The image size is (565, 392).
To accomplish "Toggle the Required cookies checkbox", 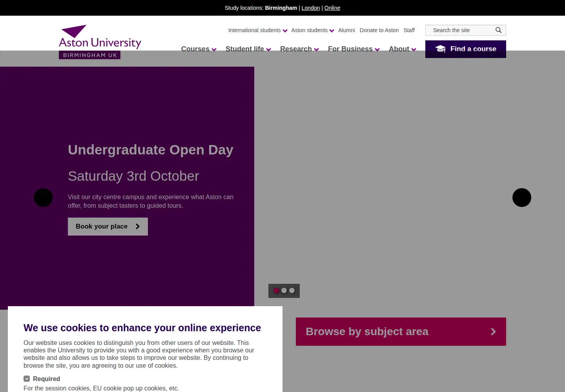I will pyautogui.click(x=27, y=379).
